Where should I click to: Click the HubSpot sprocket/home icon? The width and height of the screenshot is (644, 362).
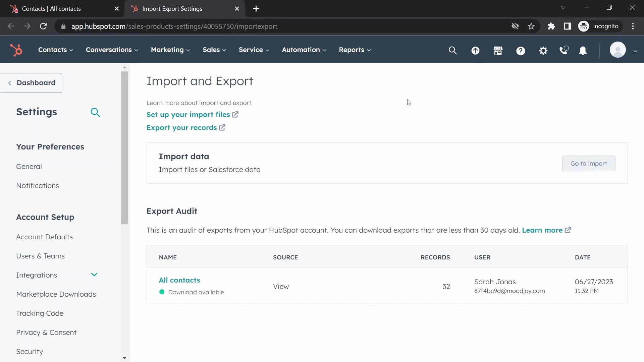[16, 50]
